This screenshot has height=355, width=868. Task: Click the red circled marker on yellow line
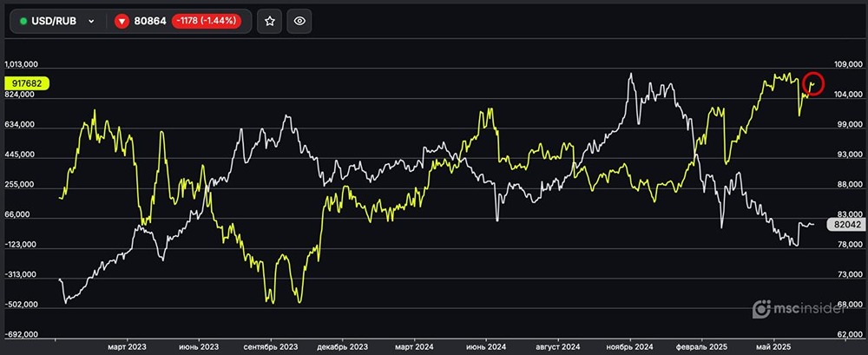point(813,82)
